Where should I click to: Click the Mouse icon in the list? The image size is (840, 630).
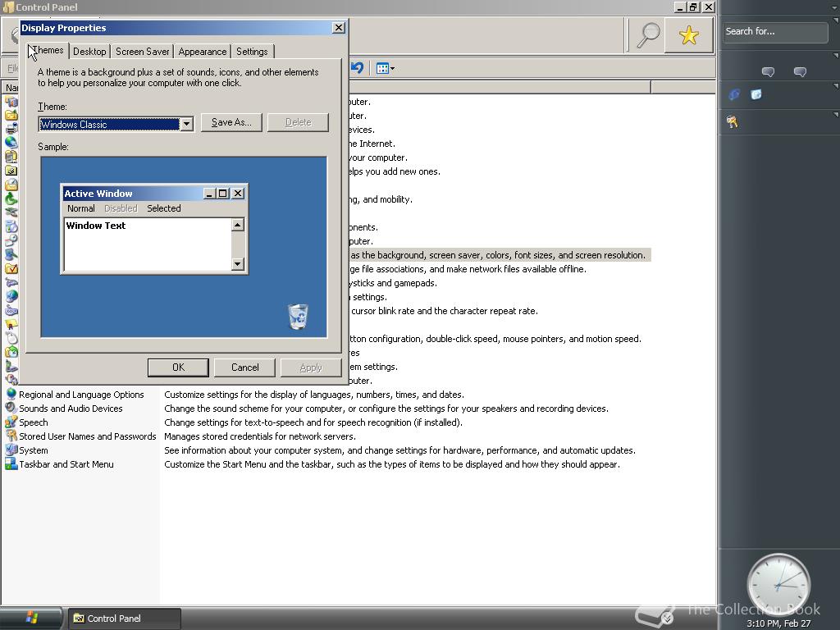[11, 338]
